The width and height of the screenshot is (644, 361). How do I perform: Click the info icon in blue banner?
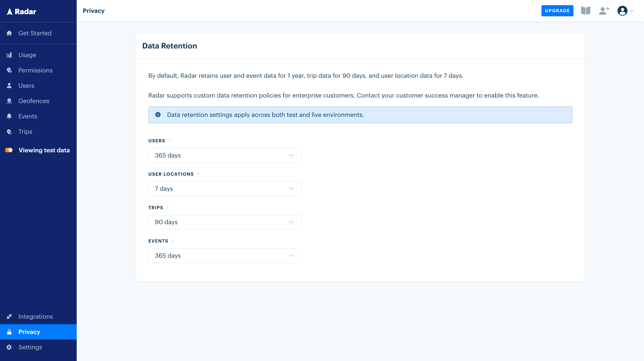[x=158, y=115]
